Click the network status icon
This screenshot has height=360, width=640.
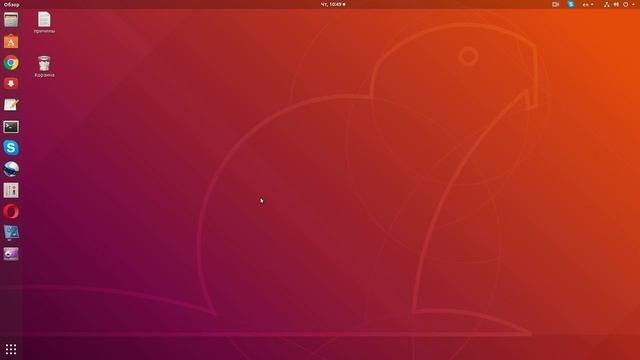point(607,4)
